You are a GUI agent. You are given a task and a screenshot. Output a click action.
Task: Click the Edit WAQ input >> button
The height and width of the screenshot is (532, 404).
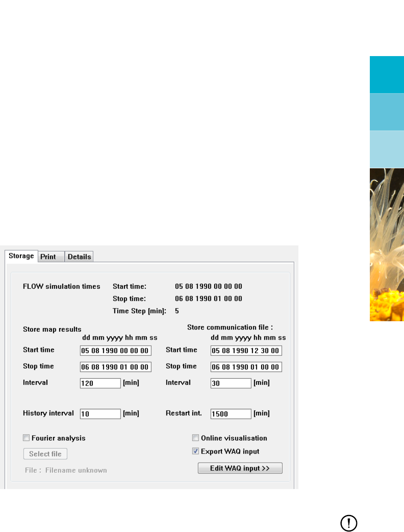[x=240, y=468]
